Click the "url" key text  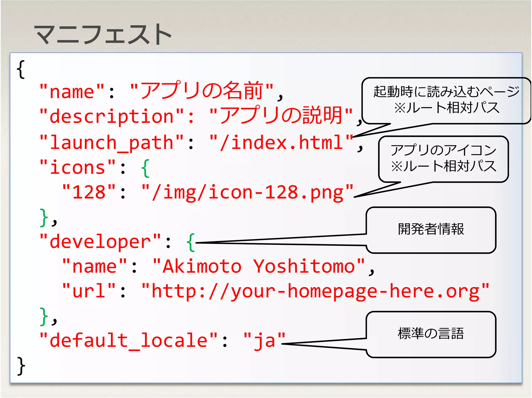click(89, 291)
